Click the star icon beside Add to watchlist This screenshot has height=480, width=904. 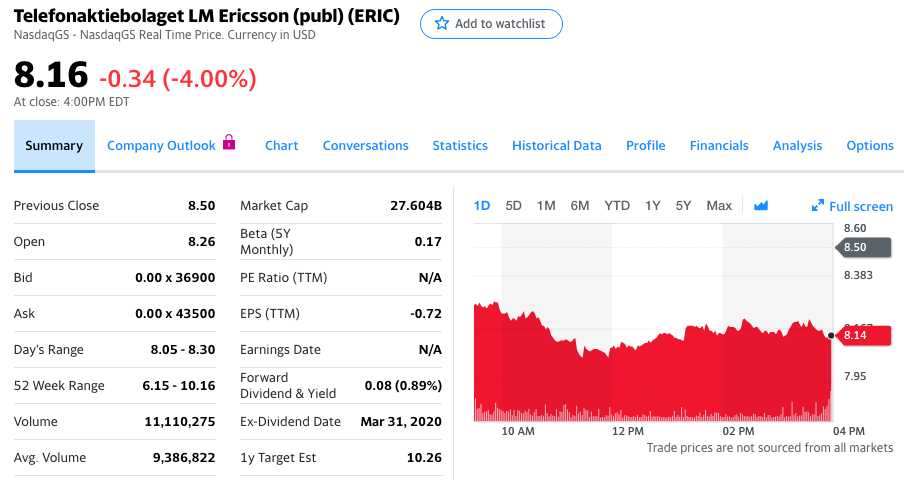point(442,24)
